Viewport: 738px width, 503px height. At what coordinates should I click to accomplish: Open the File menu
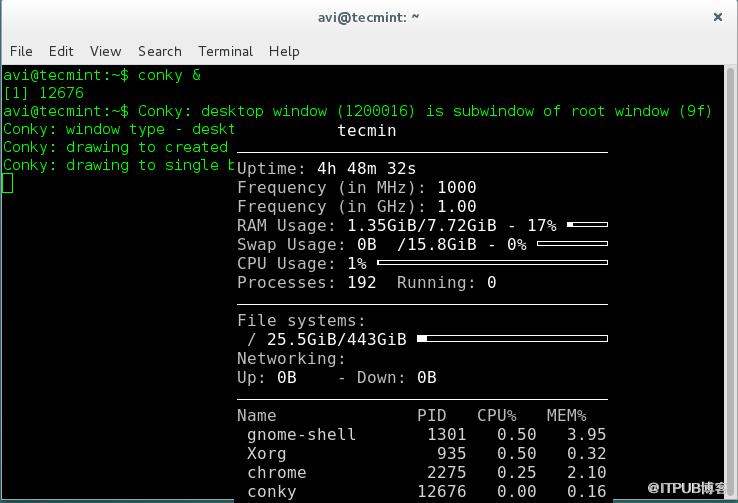pyautogui.click(x=21, y=51)
